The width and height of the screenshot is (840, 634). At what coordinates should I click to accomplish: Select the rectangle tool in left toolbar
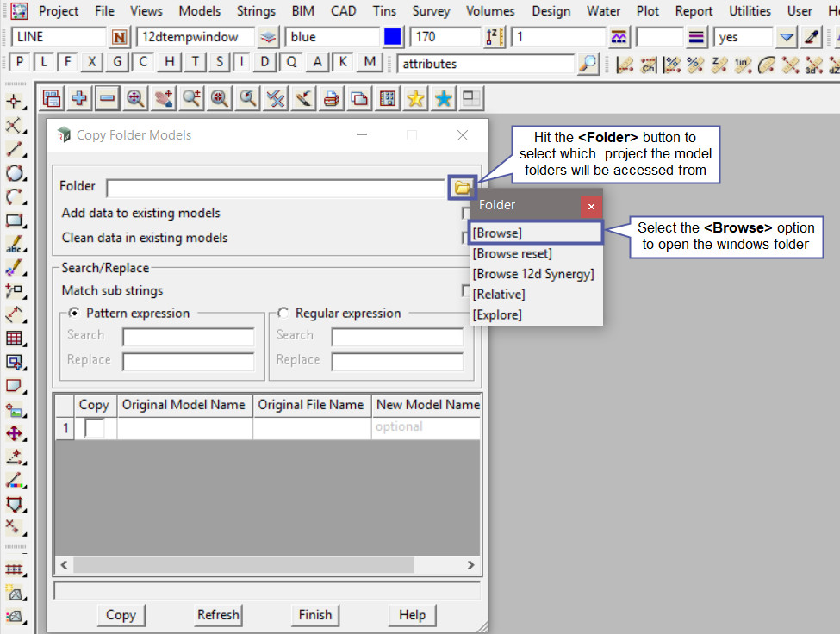point(14,221)
